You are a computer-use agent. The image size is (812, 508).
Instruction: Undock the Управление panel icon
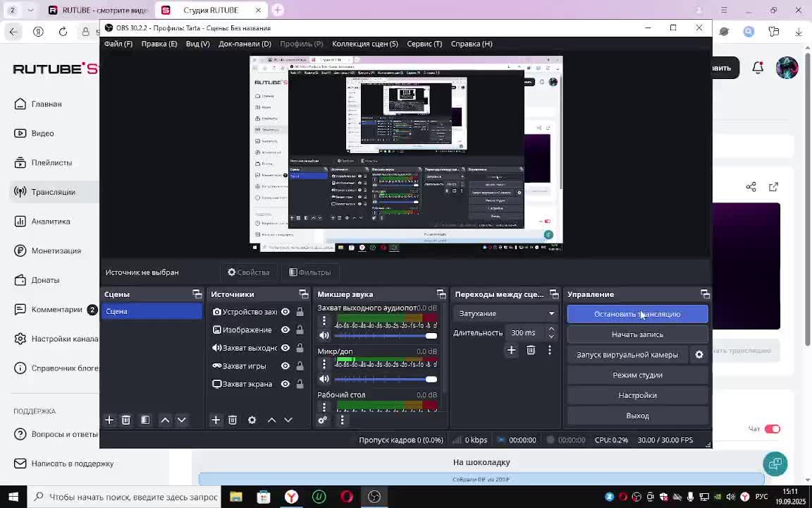click(706, 294)
